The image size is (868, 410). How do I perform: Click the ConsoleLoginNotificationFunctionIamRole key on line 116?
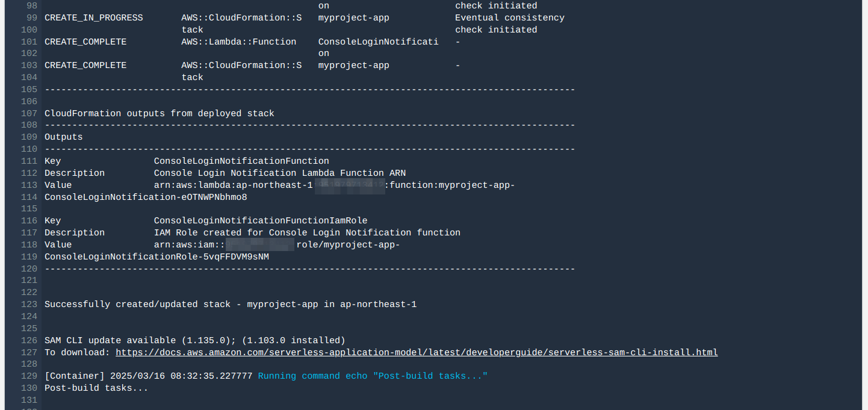260,220
